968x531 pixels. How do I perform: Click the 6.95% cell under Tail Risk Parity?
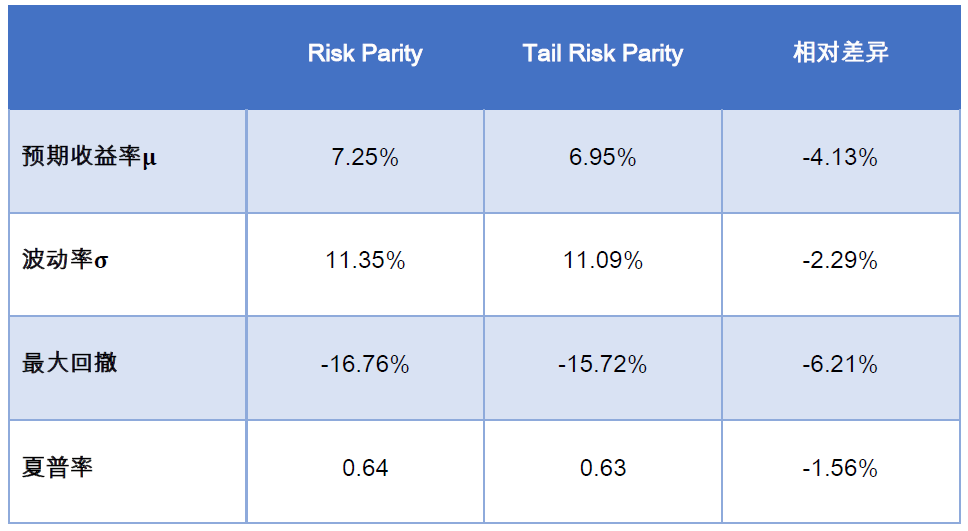[602, 157]
